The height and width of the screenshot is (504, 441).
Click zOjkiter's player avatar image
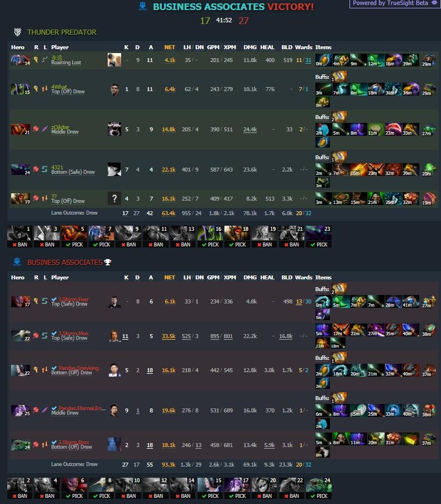[114, 129]
